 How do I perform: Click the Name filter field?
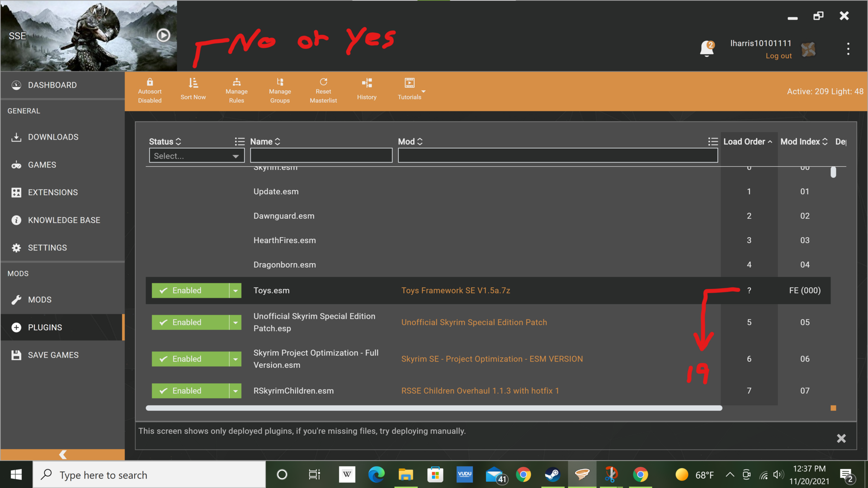click(x=321, y=155)
